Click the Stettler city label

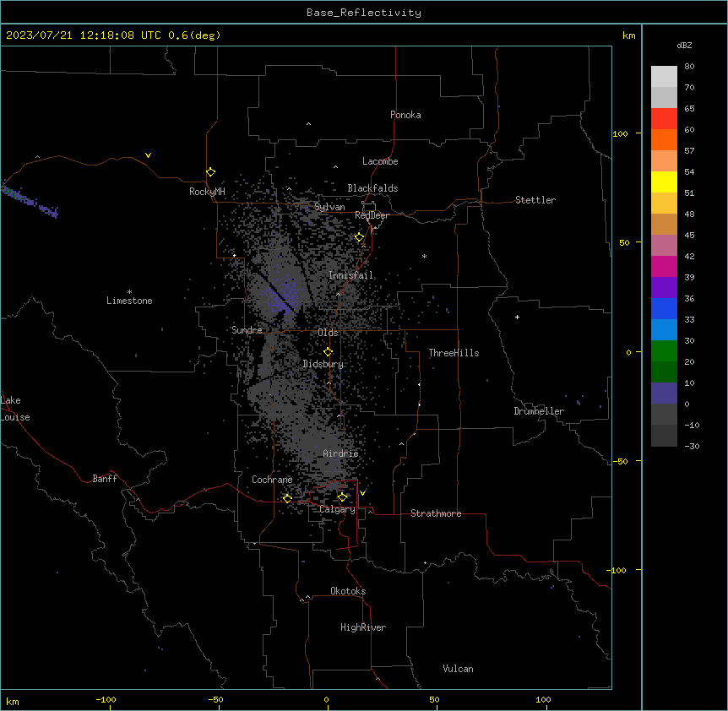click(535, 200)
